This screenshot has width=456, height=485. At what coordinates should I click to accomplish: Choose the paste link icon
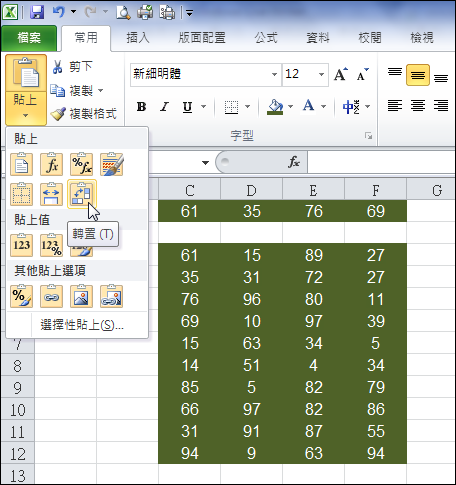click(x=51, y=296)
